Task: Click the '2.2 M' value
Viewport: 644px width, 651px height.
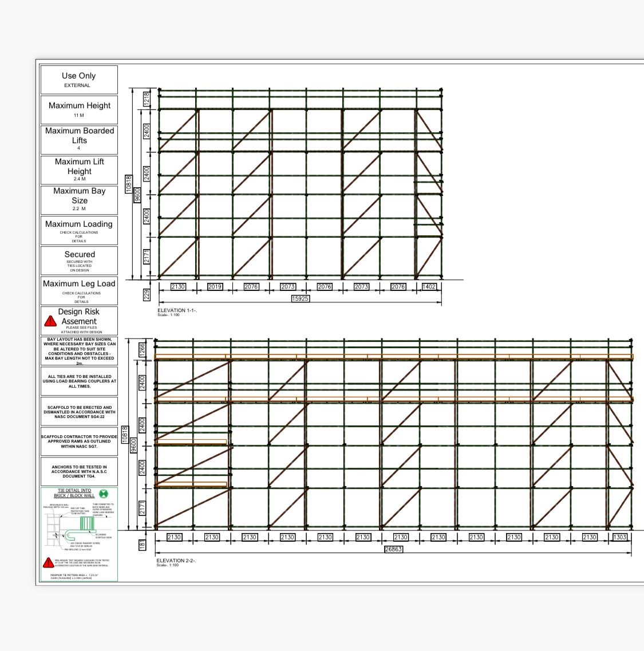Action: pos(79,209)
